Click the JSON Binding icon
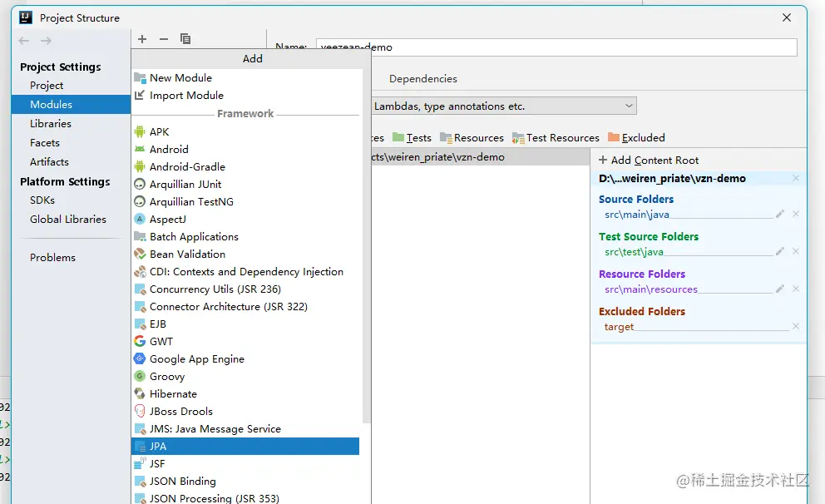 [140, 481]
